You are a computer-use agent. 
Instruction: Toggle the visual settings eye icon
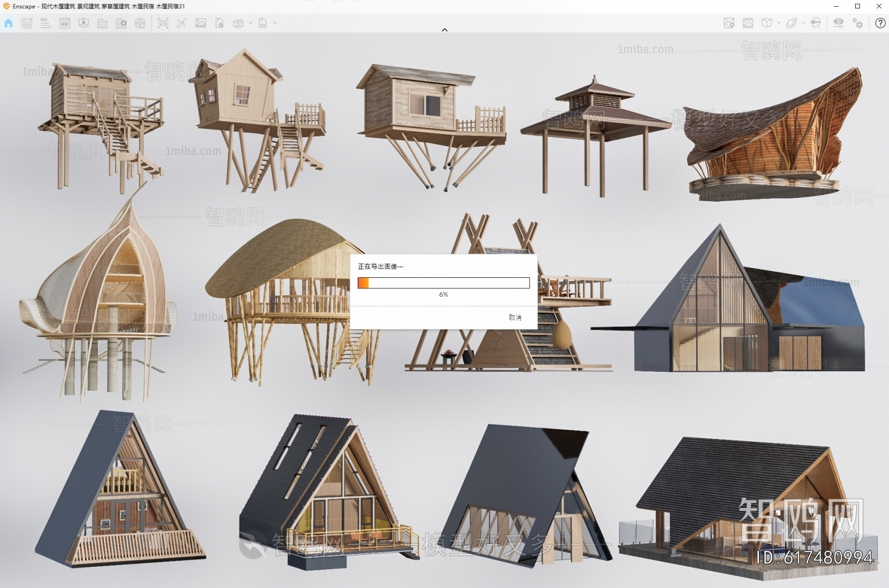tap(838, 23)
